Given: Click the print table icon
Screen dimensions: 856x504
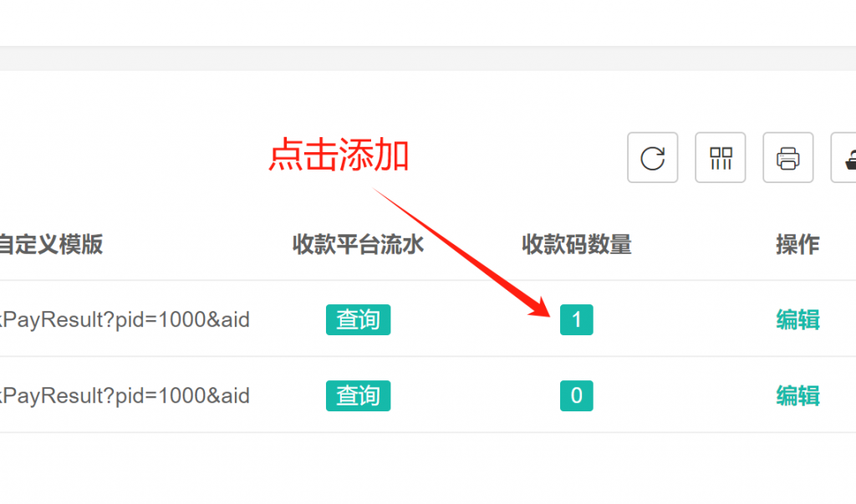Looking at the screenshot, I should point(787,158).
